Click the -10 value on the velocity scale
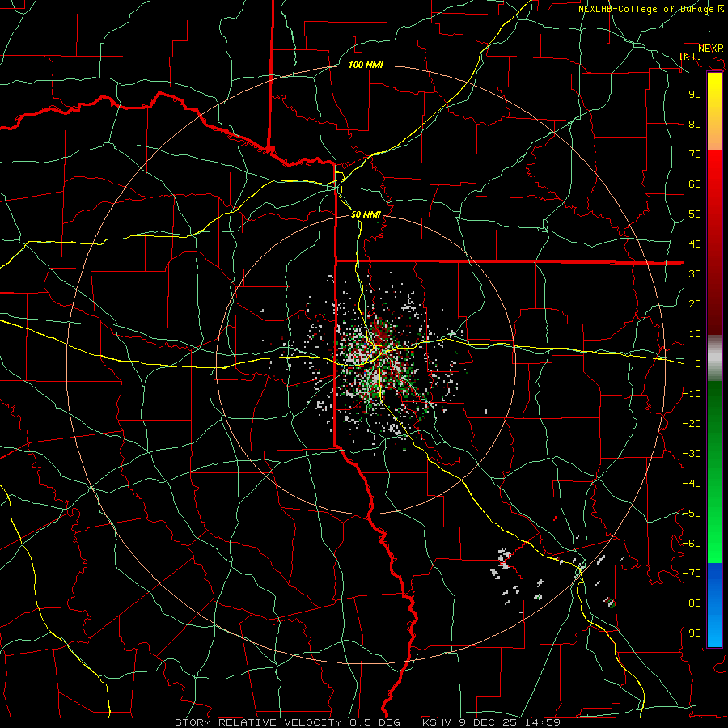 (692, 394)
